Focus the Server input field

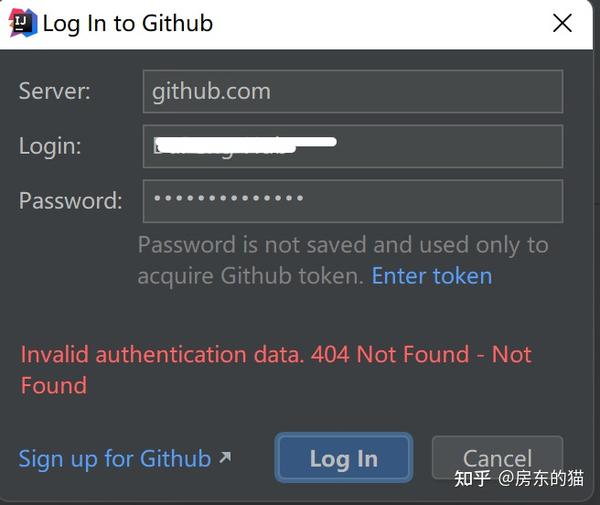click(353, 91)
